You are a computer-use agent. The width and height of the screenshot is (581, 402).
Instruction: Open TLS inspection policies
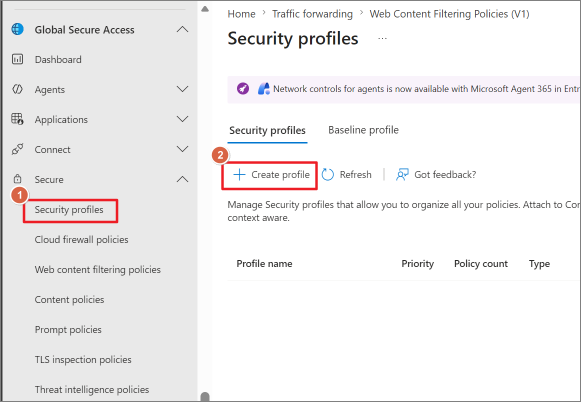pyautogui.click(x=83, y=359)
